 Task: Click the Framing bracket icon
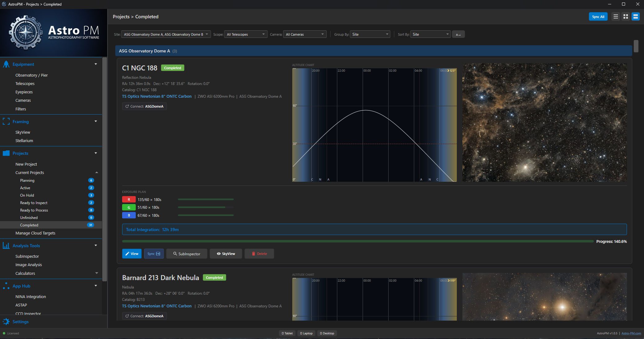6,121
